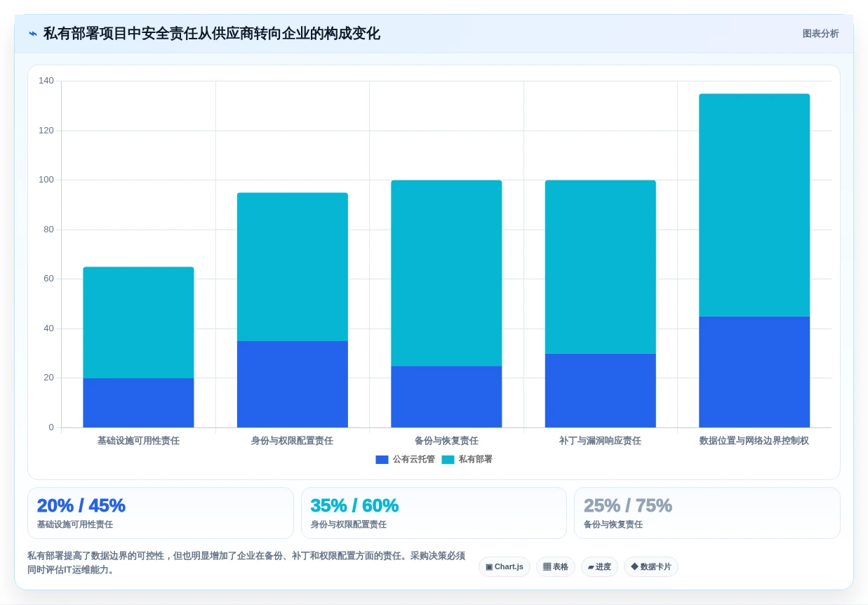Click the cyan segment of 备份与恢复责任 bar
This screenshot has width=868, height=605.
pyautogui.click(x=446, y=273)
